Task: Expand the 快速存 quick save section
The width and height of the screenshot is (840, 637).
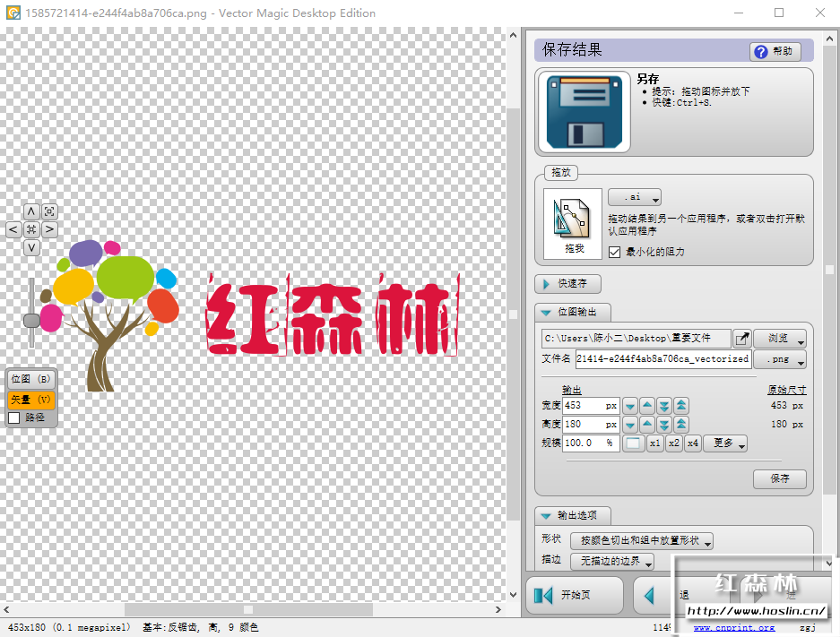Action: 567,284
